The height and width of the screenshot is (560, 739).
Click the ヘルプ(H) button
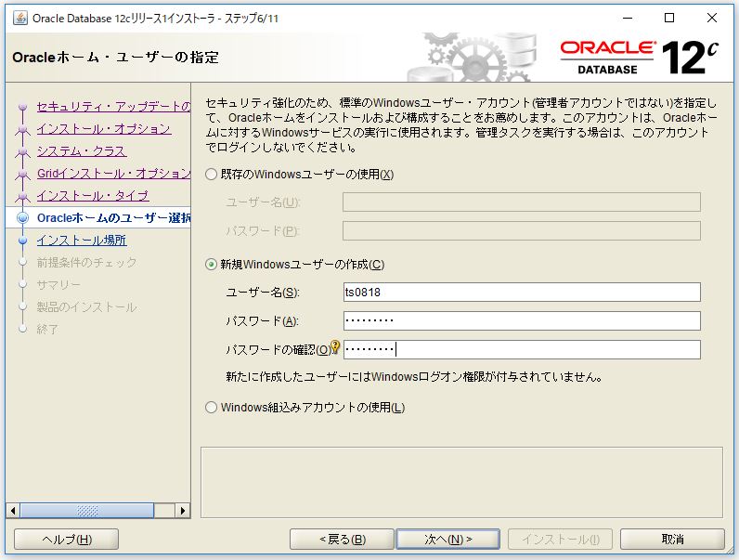click(x=67, y=539)
